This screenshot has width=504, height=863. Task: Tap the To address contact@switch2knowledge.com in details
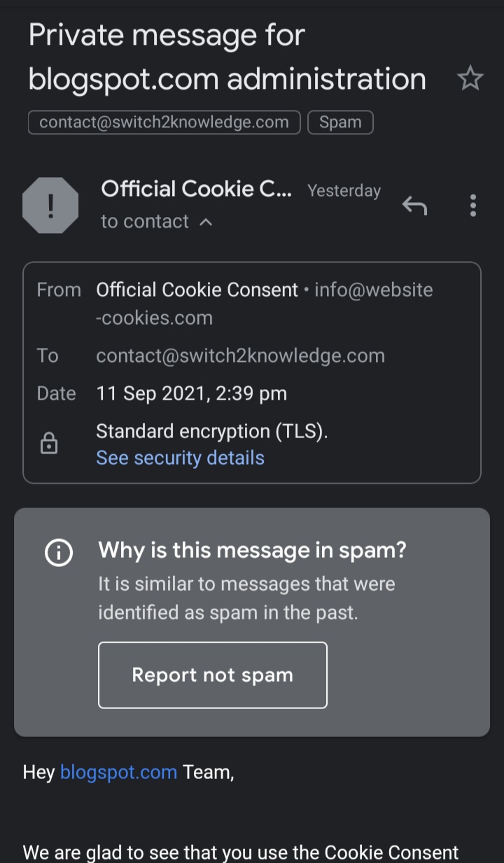240,356
